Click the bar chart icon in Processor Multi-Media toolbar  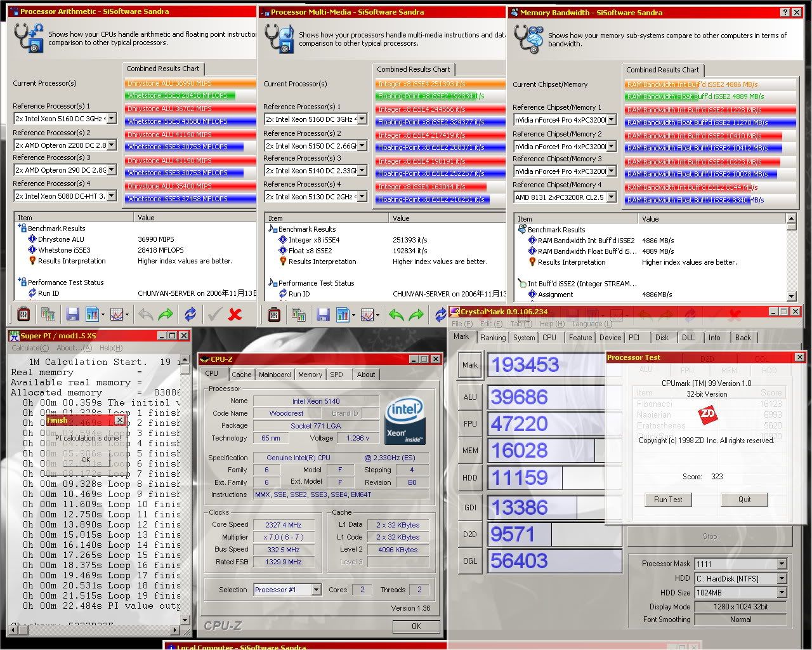[343, 315]
